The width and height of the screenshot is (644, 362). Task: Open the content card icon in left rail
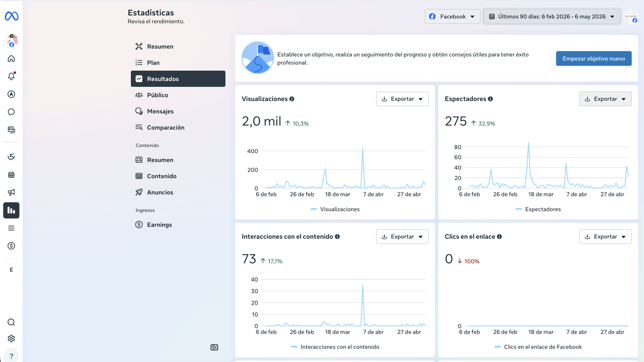point(11,130)
